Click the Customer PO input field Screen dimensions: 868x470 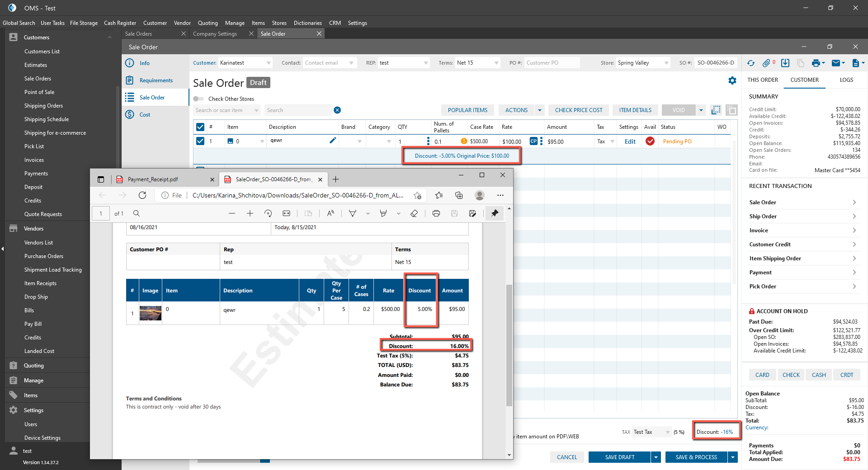[552, 63]
